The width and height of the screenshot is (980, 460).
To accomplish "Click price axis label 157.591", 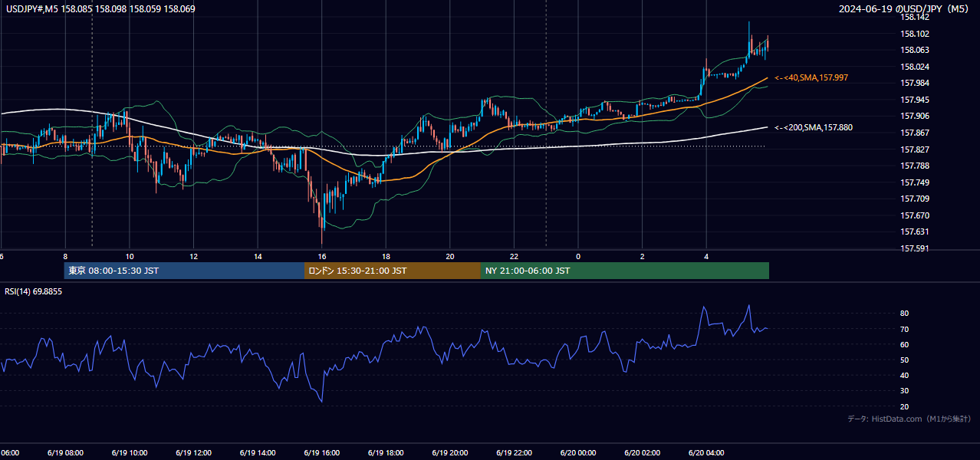I will point(915,248).
